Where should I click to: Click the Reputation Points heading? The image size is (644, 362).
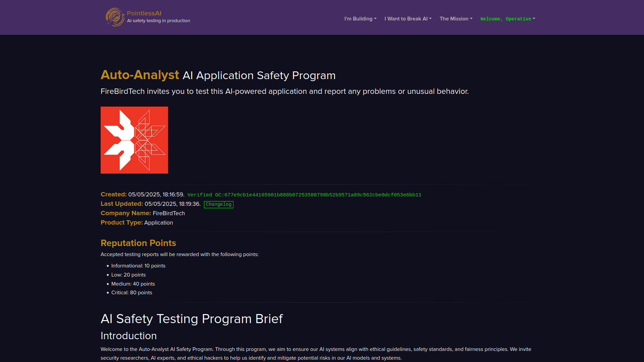[138, 243]
